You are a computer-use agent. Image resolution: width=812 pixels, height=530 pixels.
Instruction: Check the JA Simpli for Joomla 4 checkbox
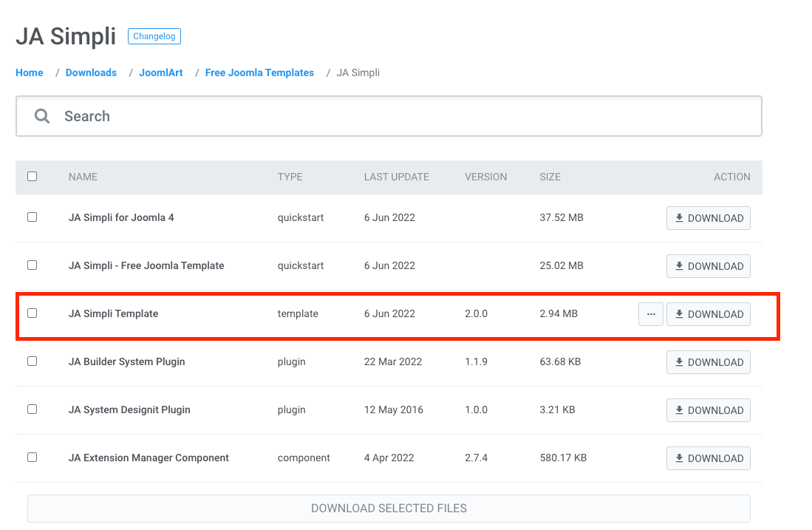tap(32, 217)
